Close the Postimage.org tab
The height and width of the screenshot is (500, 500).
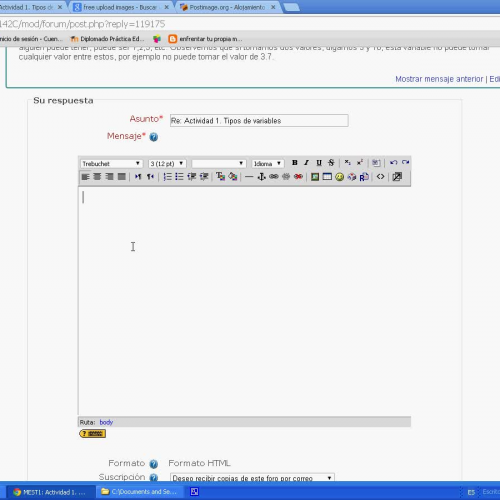click(273, 7)
